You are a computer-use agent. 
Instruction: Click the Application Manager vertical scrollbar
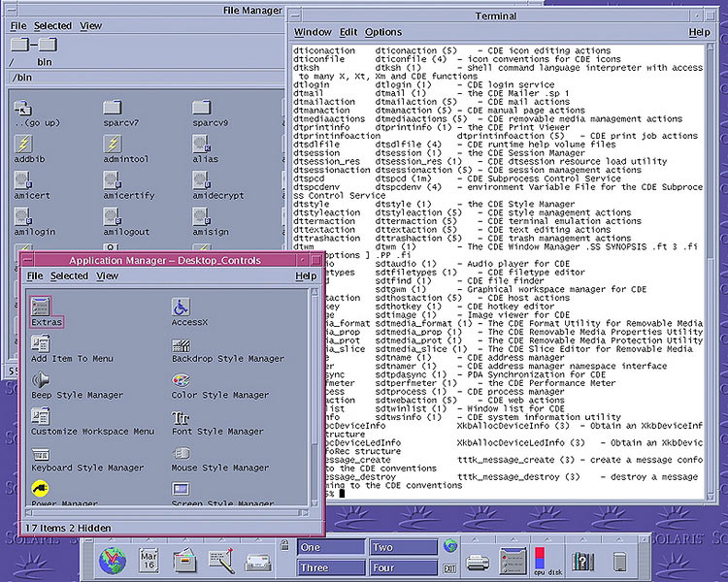314,388
